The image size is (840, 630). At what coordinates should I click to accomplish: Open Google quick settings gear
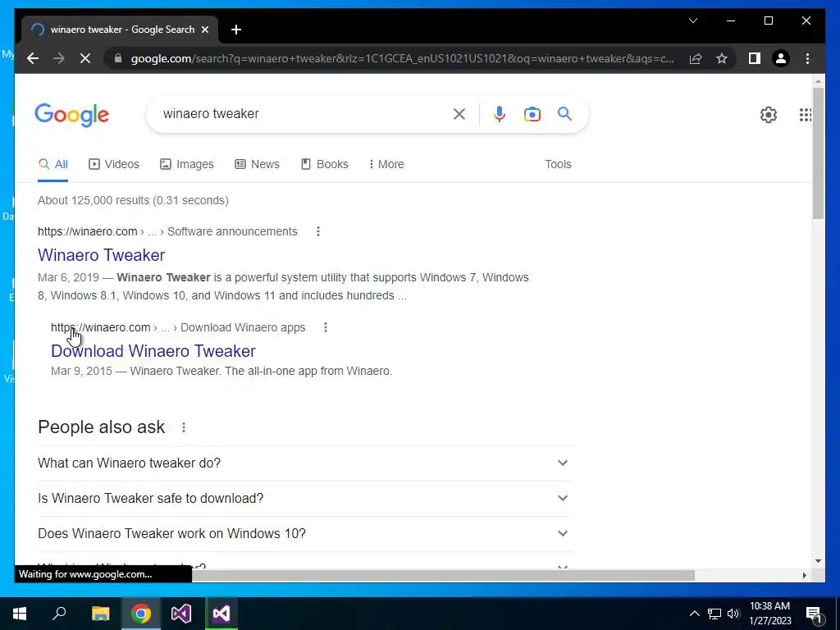pos(768,114)
